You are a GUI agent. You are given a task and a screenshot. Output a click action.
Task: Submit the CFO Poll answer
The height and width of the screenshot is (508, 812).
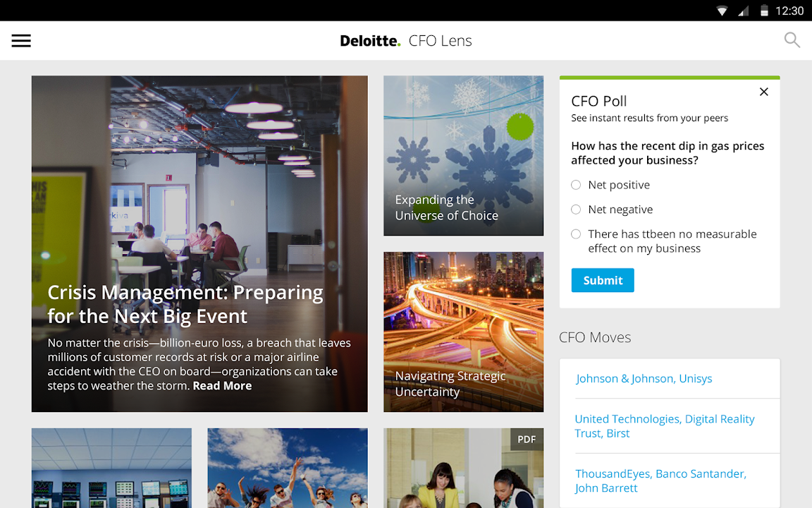point(603,280)
